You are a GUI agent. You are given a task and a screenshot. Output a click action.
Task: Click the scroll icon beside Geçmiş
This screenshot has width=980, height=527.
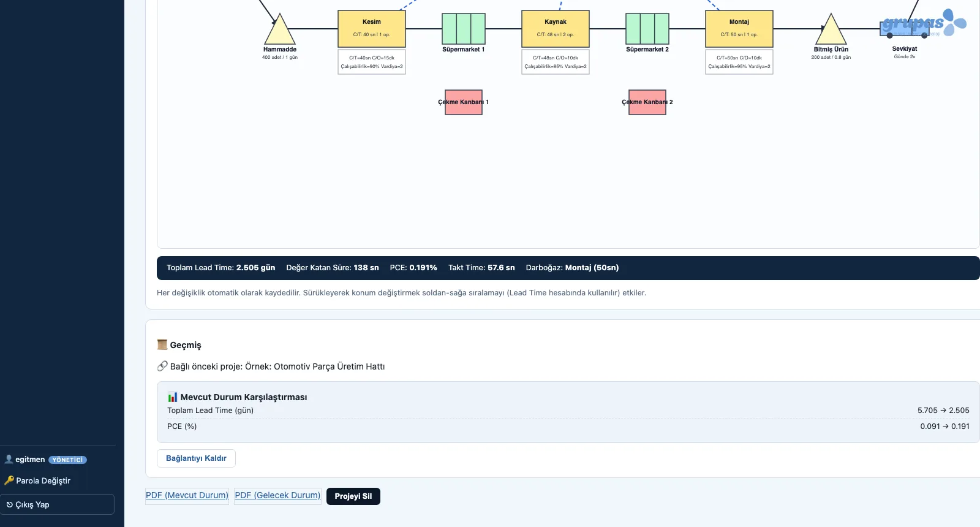click(x=162, y=344)
